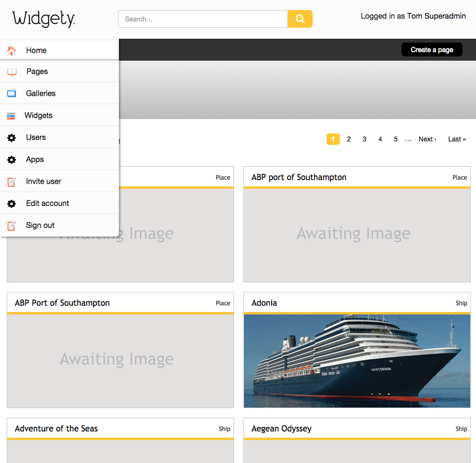
Task: Click the Widgets list icon
Action: pos(11,116)
